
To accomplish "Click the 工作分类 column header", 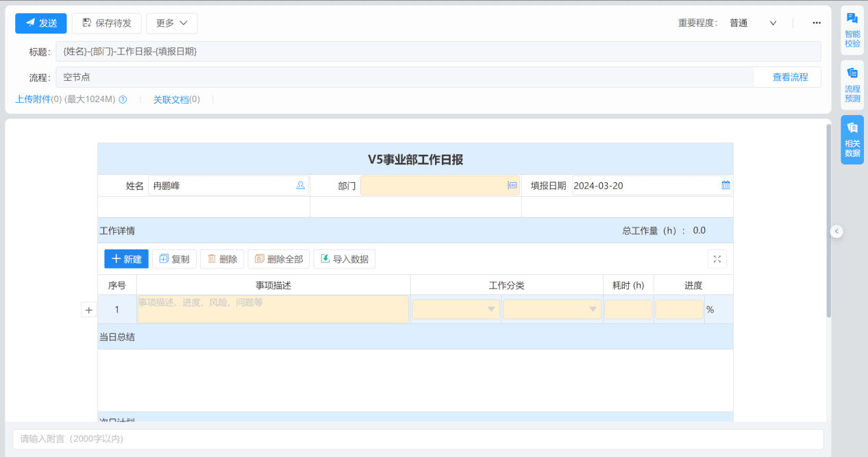I will 506,286.
